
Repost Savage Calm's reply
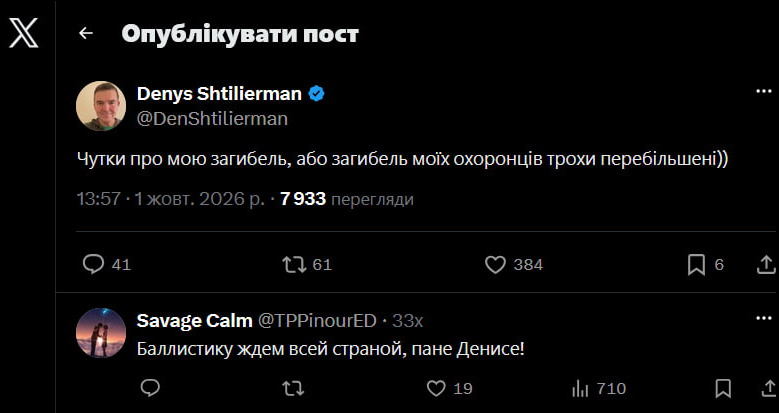point(293,389)
